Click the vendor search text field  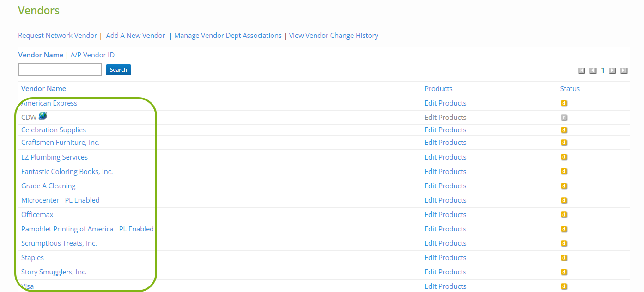[x=60, y=70]
